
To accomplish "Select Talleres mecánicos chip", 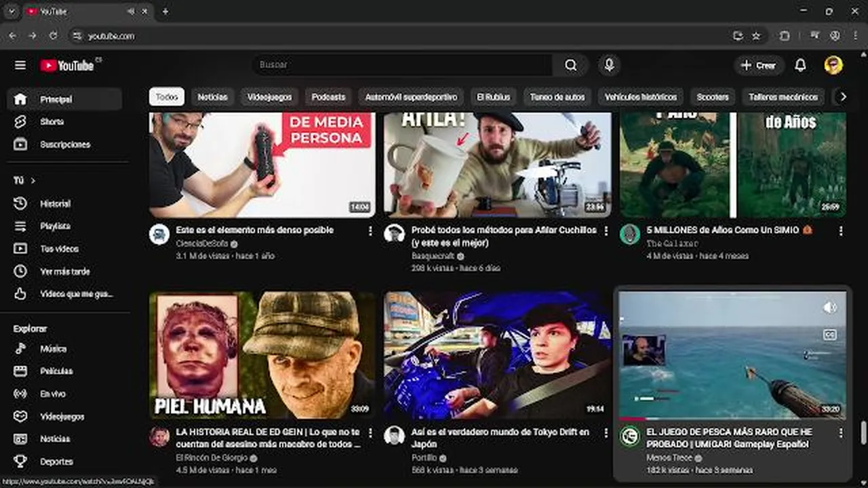I will tap(783, 97).
